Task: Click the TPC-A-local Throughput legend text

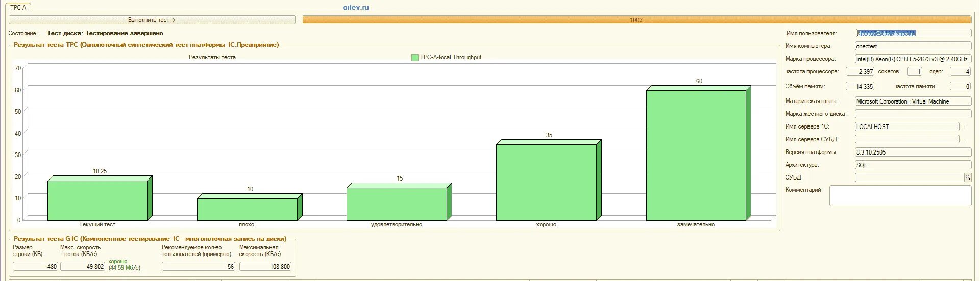Action: pyautogui.click(x=451, y=57)
